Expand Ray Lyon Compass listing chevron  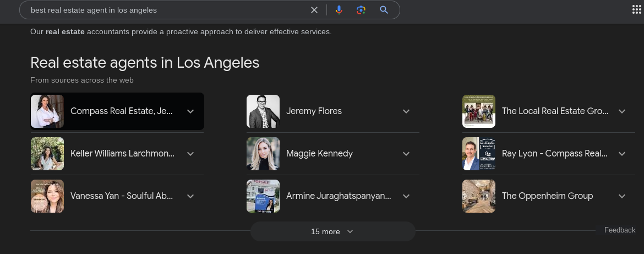622,154
